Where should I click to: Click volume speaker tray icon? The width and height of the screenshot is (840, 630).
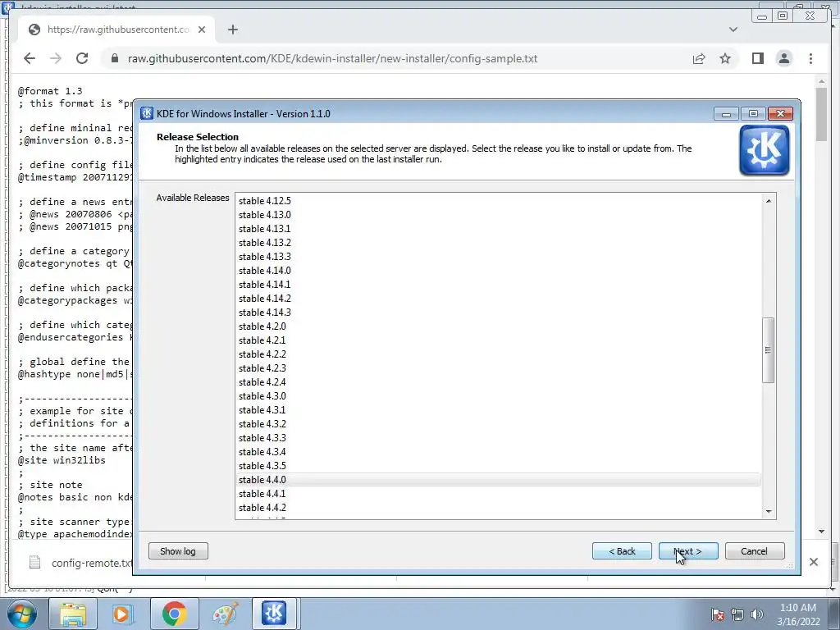(756, 614)
